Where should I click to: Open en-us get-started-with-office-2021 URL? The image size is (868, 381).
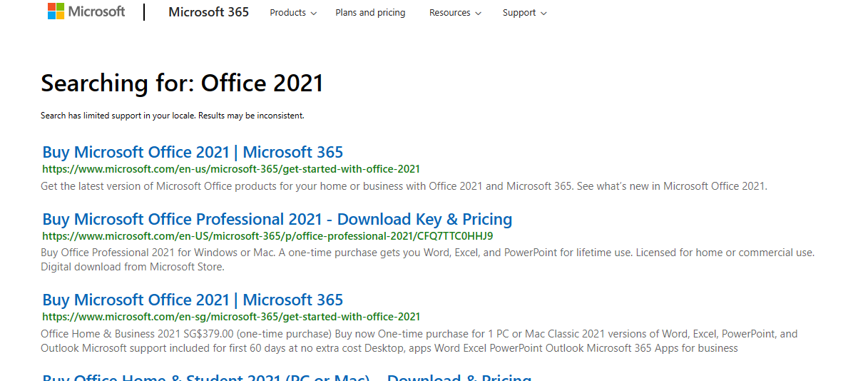231,169
